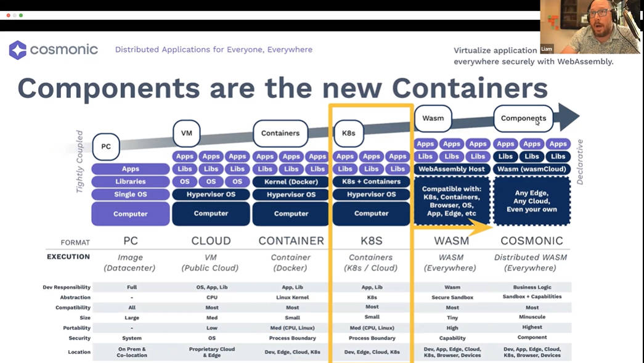This screenshot has width=644, height=363.
Task: Click the "Portability" row label
Action: click(77, 328)
